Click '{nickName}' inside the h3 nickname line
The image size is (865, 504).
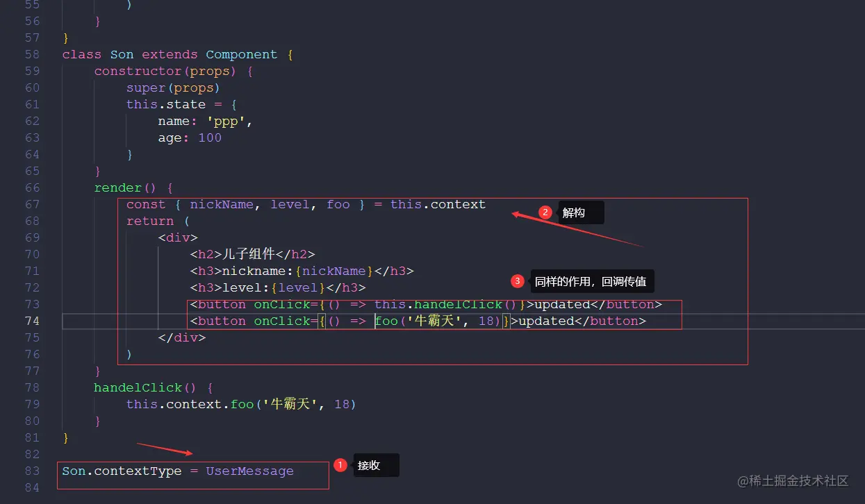[333, 271]
